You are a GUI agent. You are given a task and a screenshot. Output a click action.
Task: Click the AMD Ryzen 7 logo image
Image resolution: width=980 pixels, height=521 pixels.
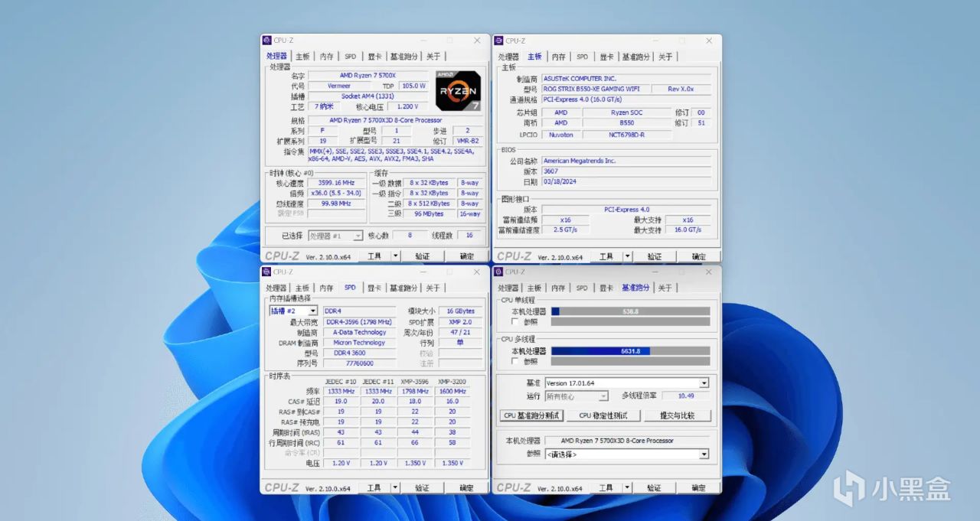459,93
